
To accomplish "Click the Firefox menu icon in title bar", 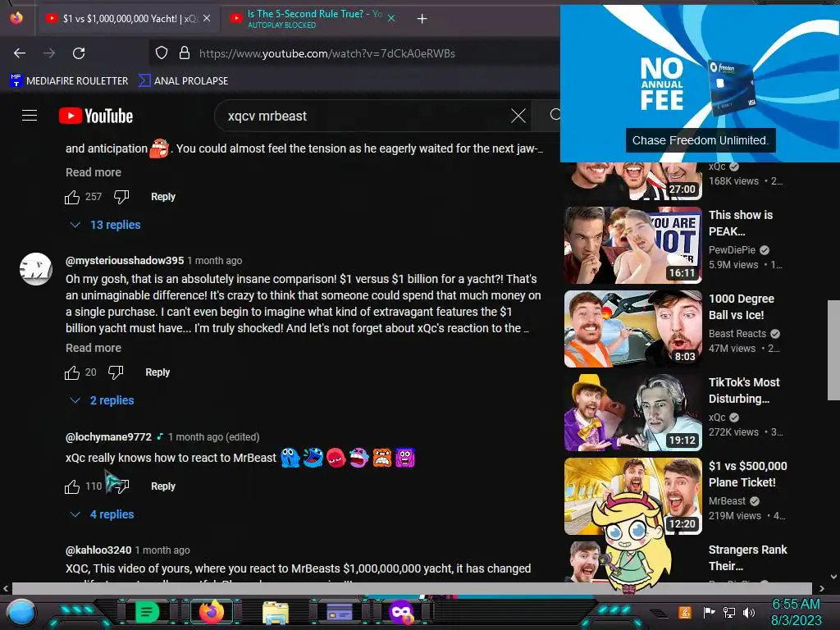I will point(16,18).
